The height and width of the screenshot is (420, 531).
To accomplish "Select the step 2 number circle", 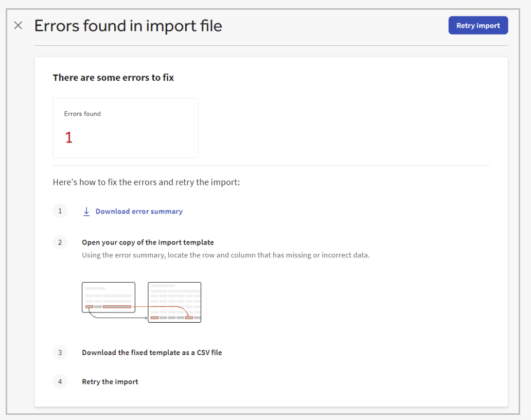I will pyautogui.click(x=60, y=242).
